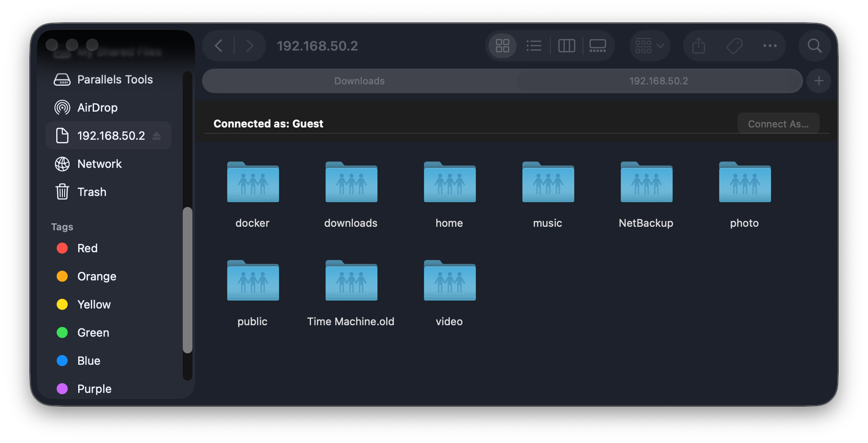Image resolution: width=868 pixels, height=443 pixels.
Task: Select the 192.168.50.2 tab
Action: 658,81
